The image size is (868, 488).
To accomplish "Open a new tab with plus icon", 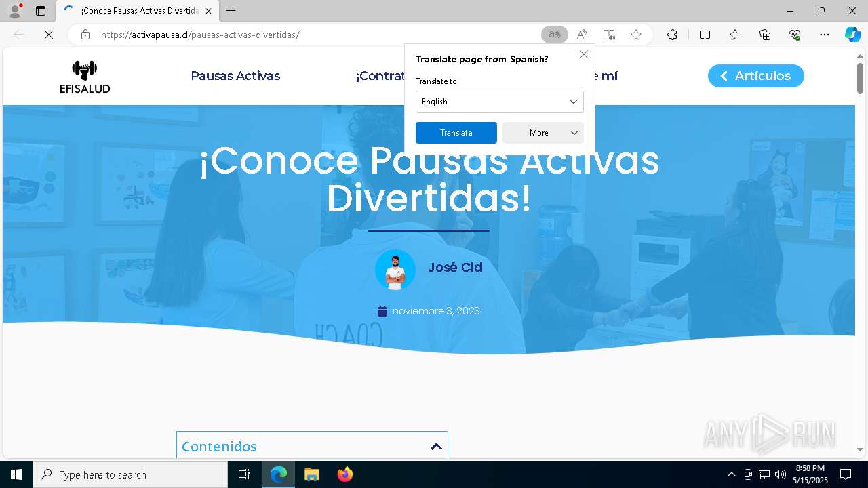I will point(231,11).
